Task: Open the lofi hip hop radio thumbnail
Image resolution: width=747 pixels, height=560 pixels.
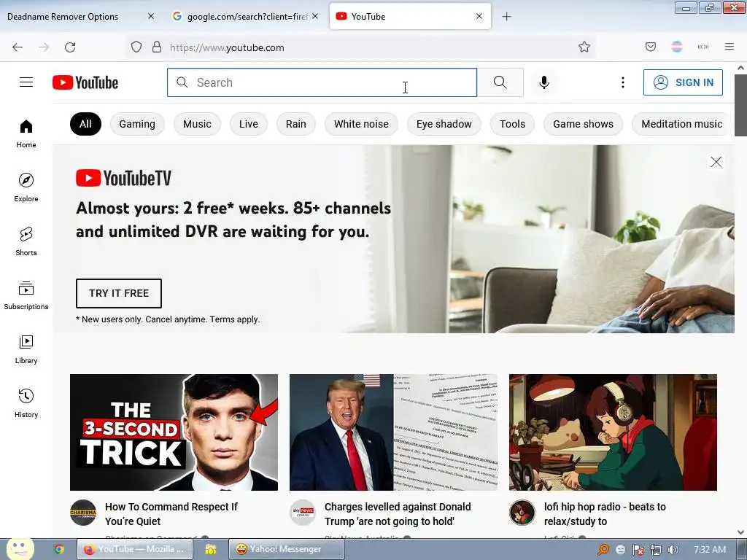Action: 613,432
